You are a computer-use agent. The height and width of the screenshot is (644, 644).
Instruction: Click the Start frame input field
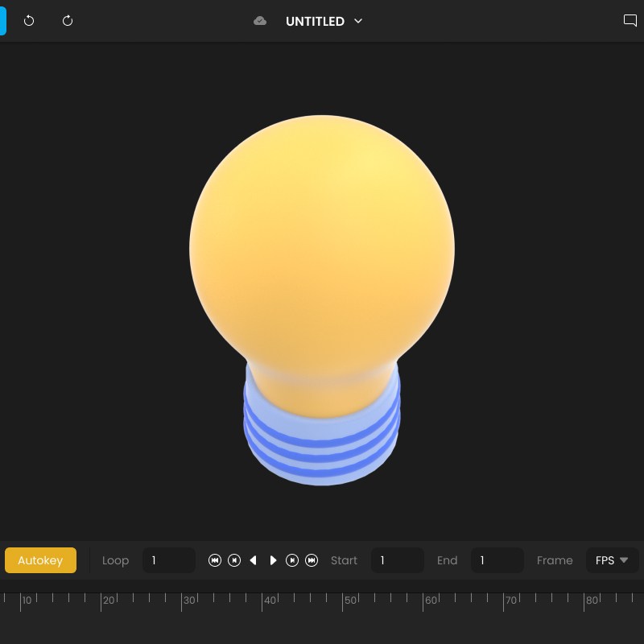tap(397, 560)
